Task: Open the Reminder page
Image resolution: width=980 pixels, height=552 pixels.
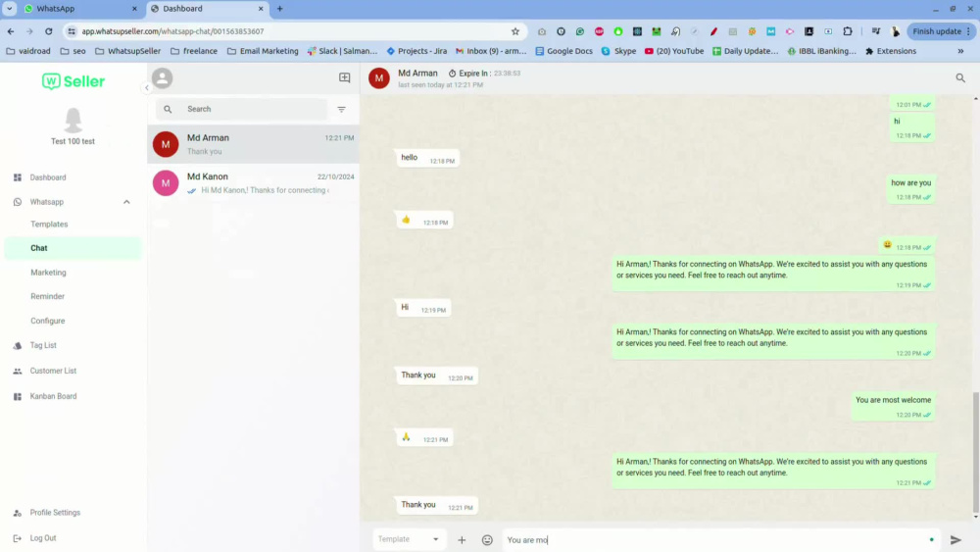Action: 47,296
